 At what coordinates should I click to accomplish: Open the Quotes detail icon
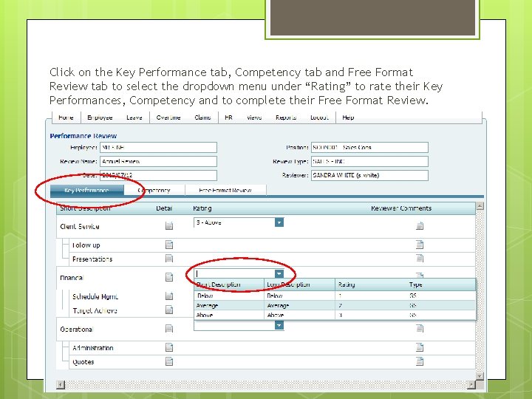169,361
